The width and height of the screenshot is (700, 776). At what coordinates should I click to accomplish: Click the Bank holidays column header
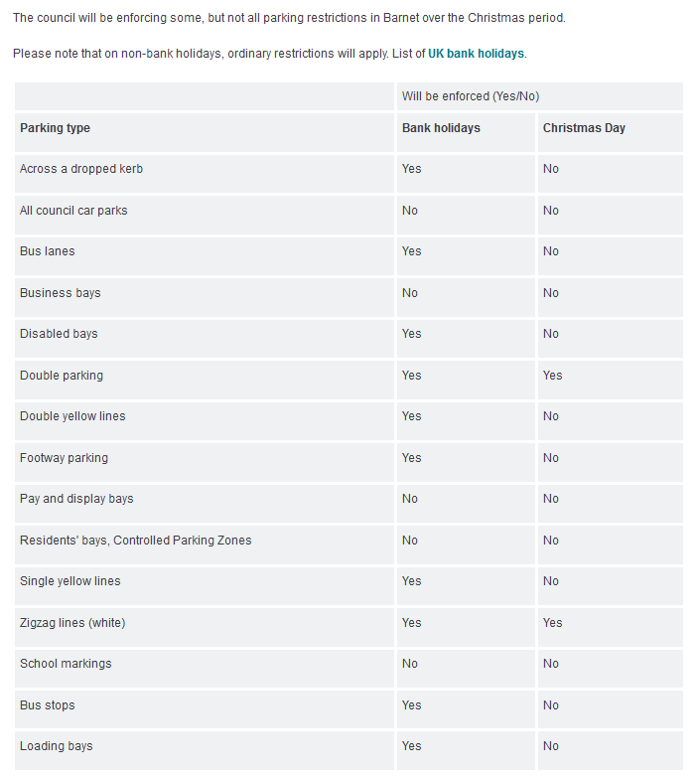pos(441,128)
